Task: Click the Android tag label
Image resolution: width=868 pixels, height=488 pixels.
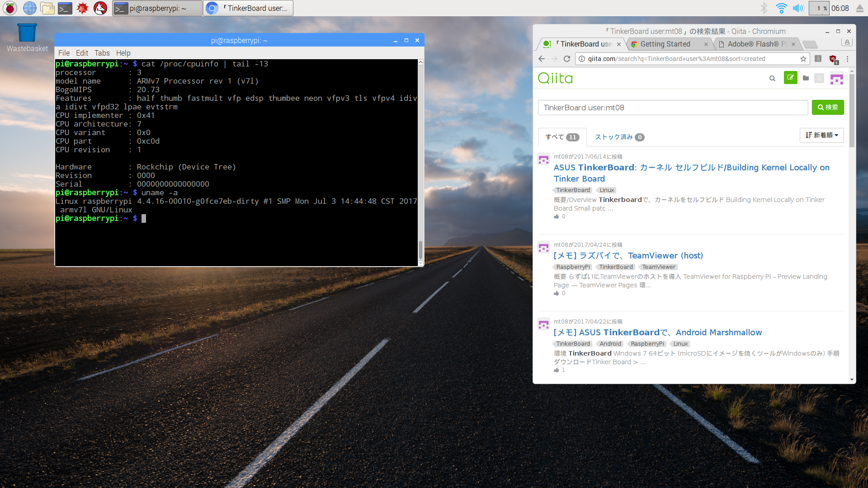Action: [x=610, y=344]
